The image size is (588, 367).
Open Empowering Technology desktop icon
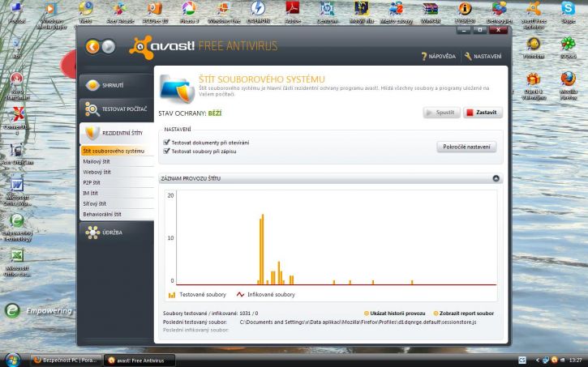point(16,228)
